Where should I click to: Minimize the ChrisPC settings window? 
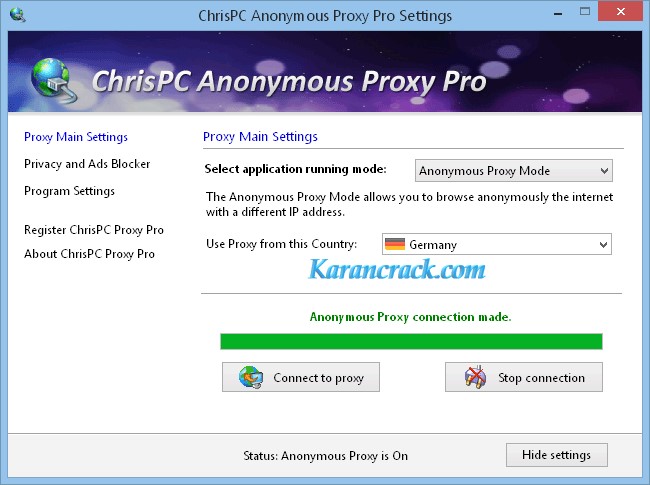(558, 12)
